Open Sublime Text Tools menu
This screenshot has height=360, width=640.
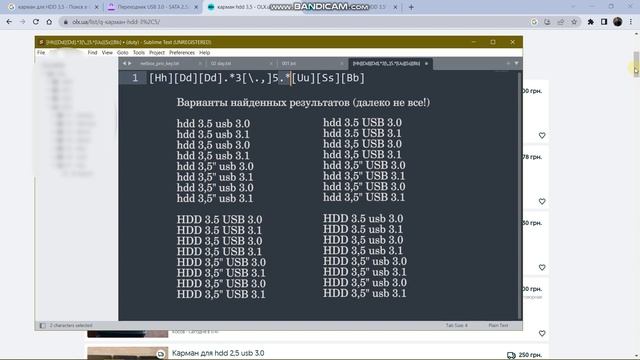(x=139, y=53)
